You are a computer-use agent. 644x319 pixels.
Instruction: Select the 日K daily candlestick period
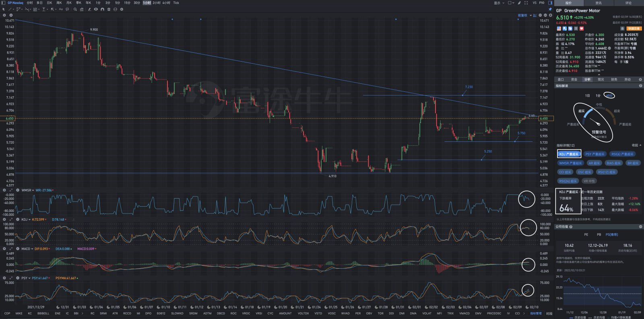click(50, 3)
